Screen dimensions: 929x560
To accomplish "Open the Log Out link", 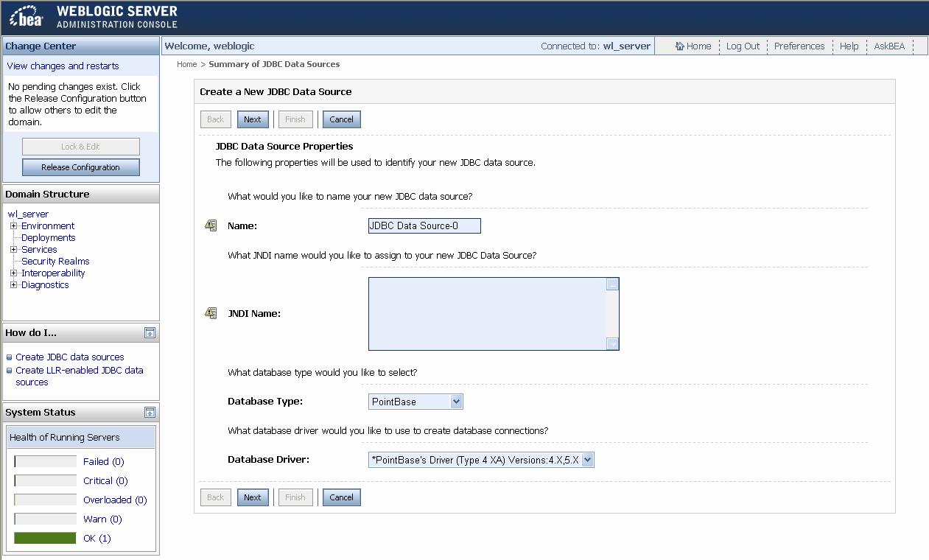I will (743, 46).
